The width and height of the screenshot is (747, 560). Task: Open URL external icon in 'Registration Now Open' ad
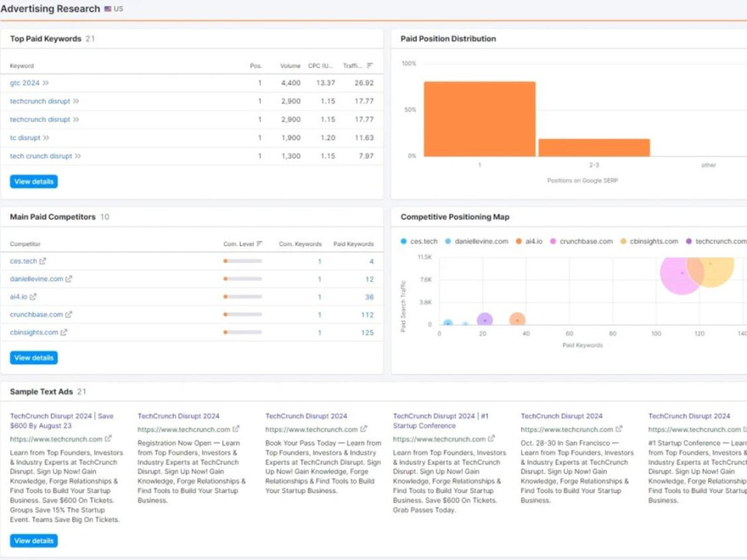236,429
